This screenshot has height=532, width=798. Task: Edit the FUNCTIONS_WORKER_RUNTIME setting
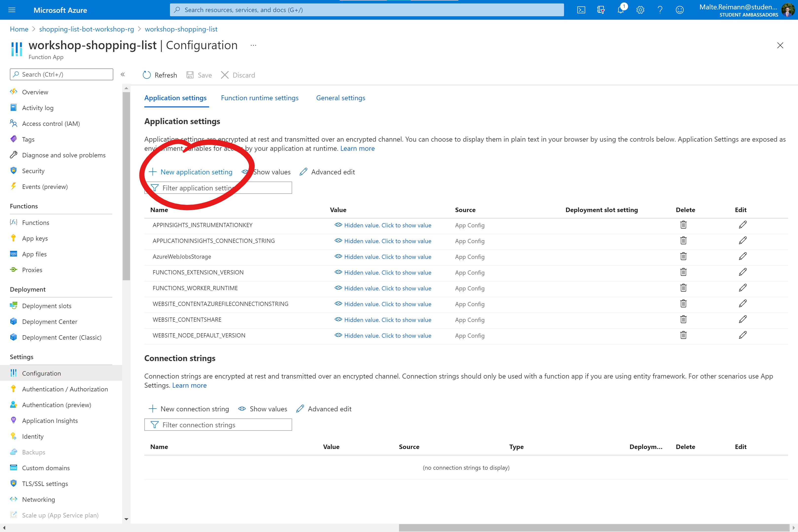click(743, 288)
